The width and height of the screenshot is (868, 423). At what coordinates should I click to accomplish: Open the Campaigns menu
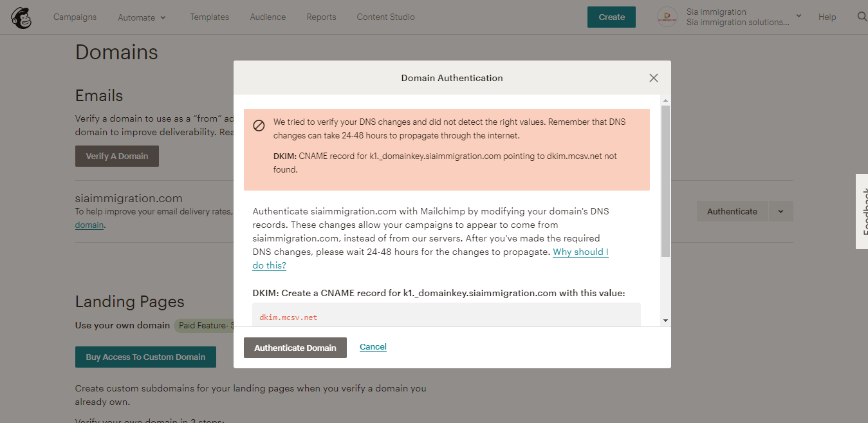coord(75,17)
